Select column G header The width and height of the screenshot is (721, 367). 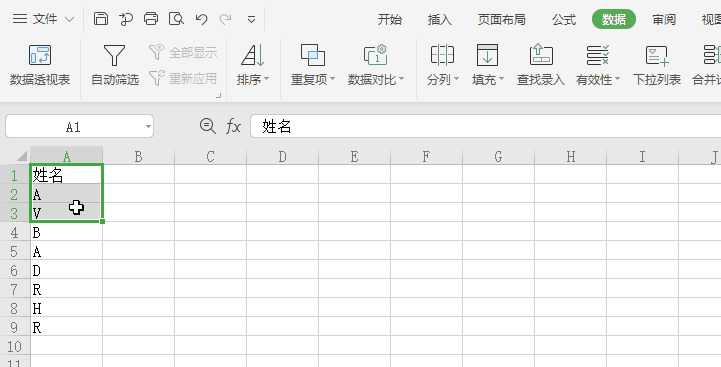tap(498, 156)
